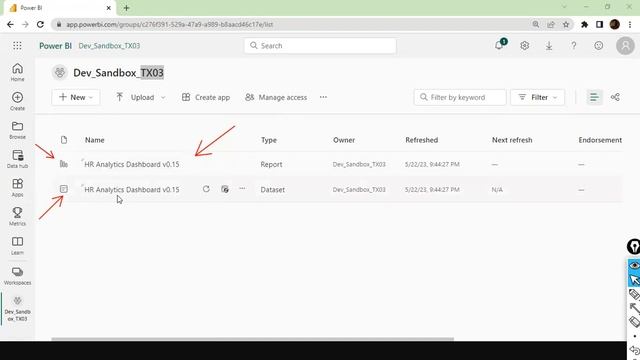
Task: Reload the browser page
Action: 40,24
